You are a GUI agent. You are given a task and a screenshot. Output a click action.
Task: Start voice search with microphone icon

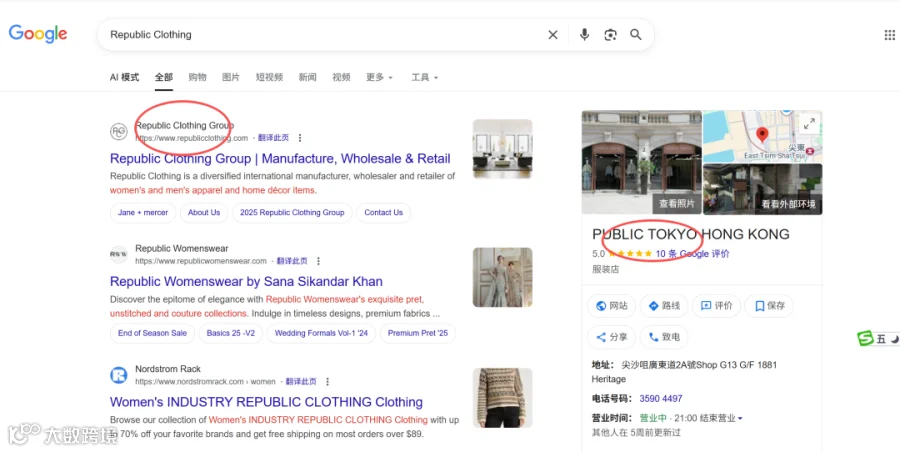click(584, 35)
